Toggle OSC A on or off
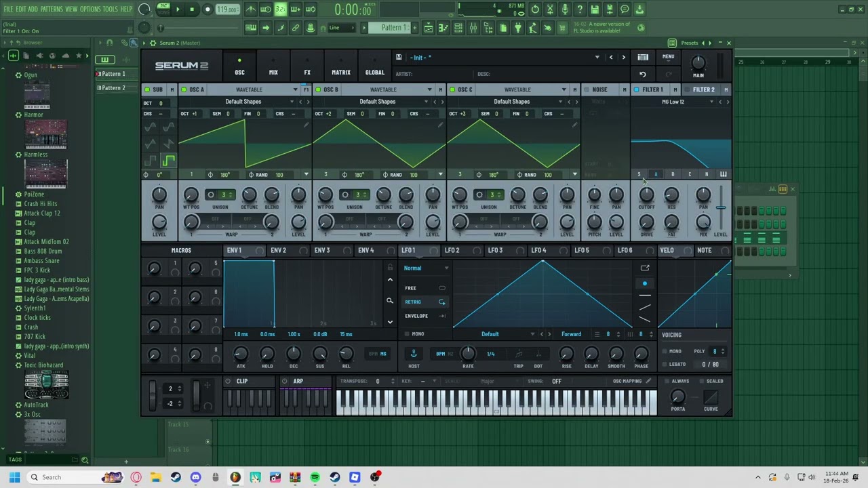The width and height of the screenshot is (868, 488). [x=184, y=89]
